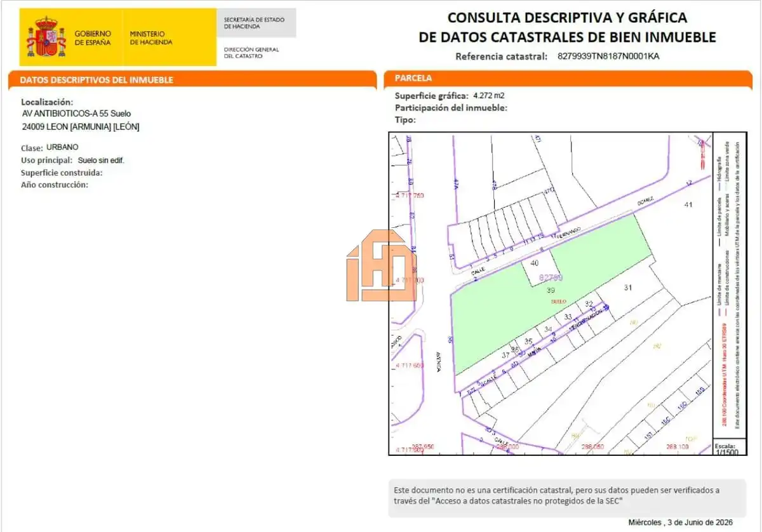Click the 'Este documento no es una certificación' disclaimer
This screenshot has width=762, height=532.
[x=557, y=495]
